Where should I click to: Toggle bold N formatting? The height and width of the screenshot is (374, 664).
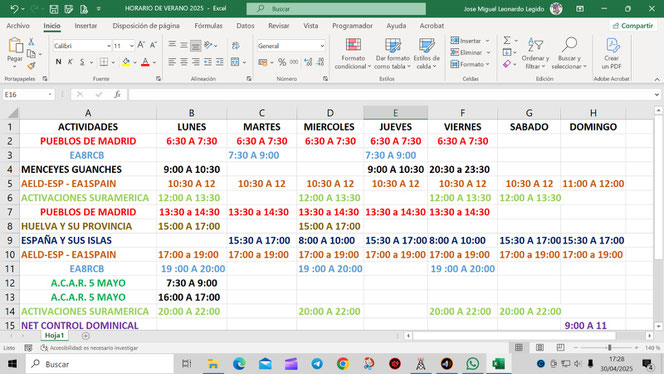pyautogui.click(x=58, y=62)
